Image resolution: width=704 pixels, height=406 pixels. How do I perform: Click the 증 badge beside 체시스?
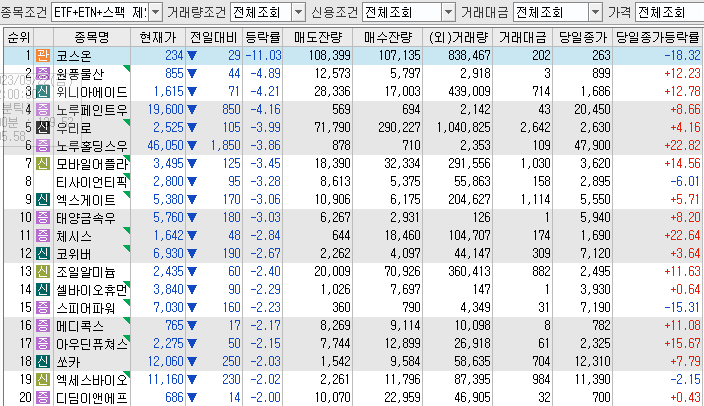(43, 236)
